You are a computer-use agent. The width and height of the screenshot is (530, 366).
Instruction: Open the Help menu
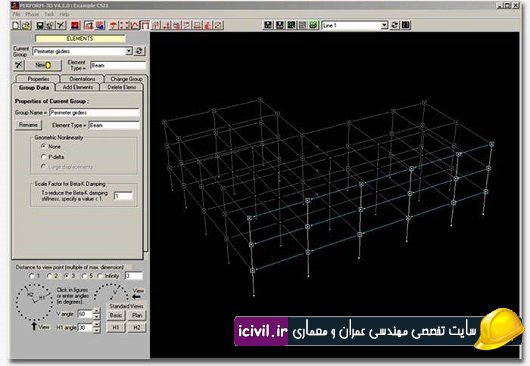point(64,14)
